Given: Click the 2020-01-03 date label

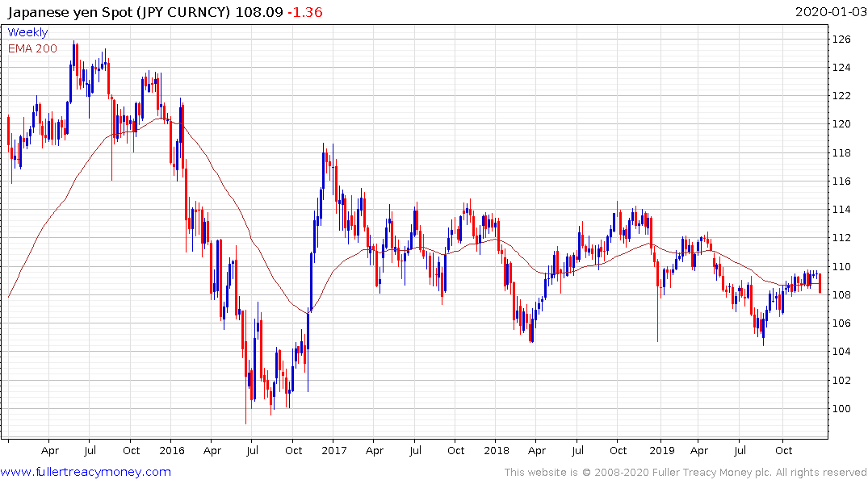Looking at the screenshot, I should click(830, 11).
